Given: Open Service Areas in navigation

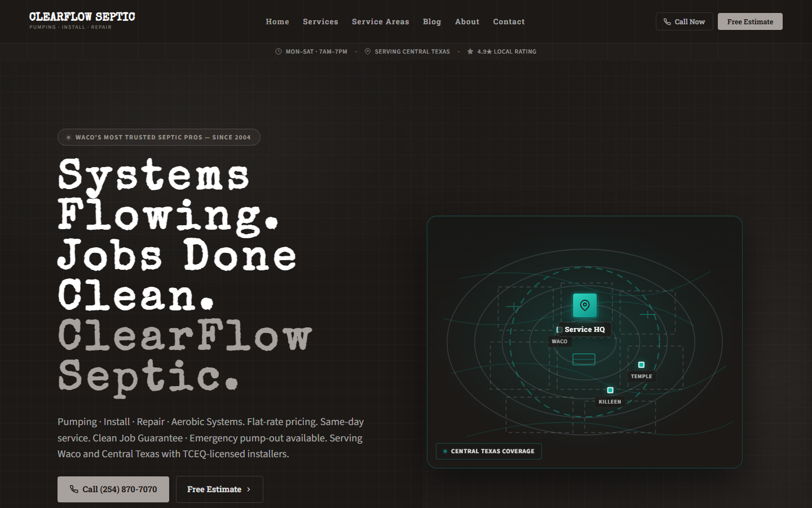Looking at the screenshot, I should [381, 21].
